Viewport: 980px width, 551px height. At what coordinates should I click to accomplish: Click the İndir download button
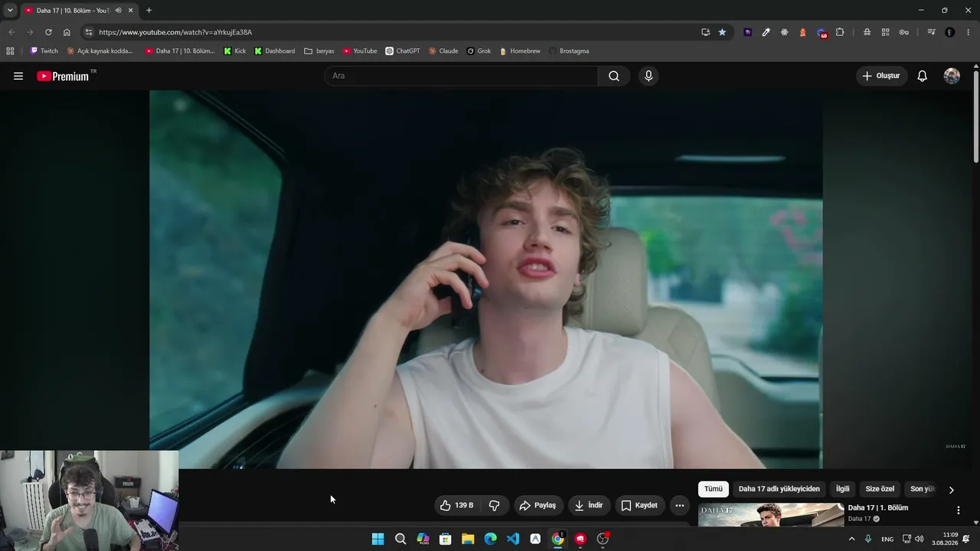(x=589, y=505)
